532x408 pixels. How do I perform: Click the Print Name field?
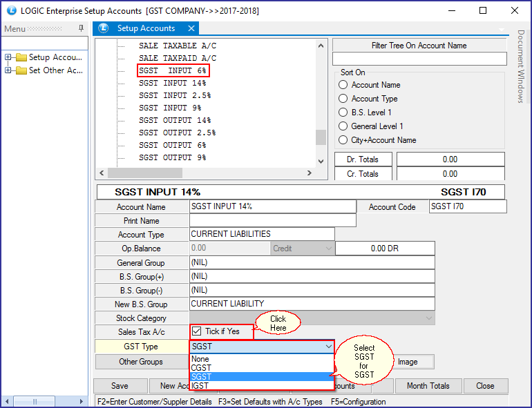tap(273, 220)
